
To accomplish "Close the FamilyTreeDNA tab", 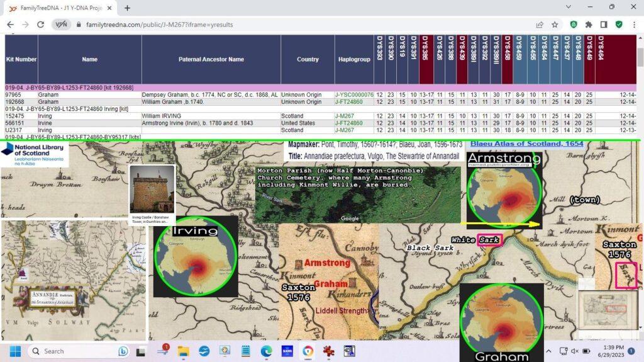I will [x=109, y=8].
